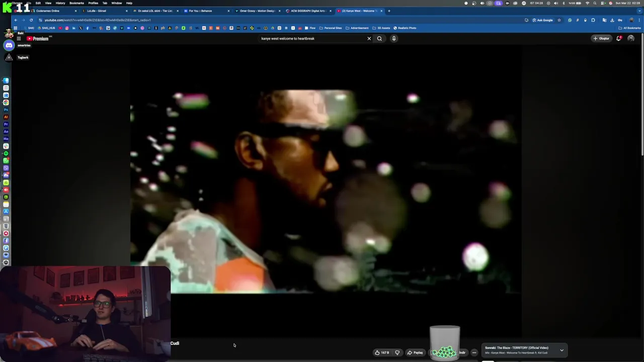Open macOS Spotlight search icon
This screenshot has width=644, height=362.
click(x=595, y=3)
